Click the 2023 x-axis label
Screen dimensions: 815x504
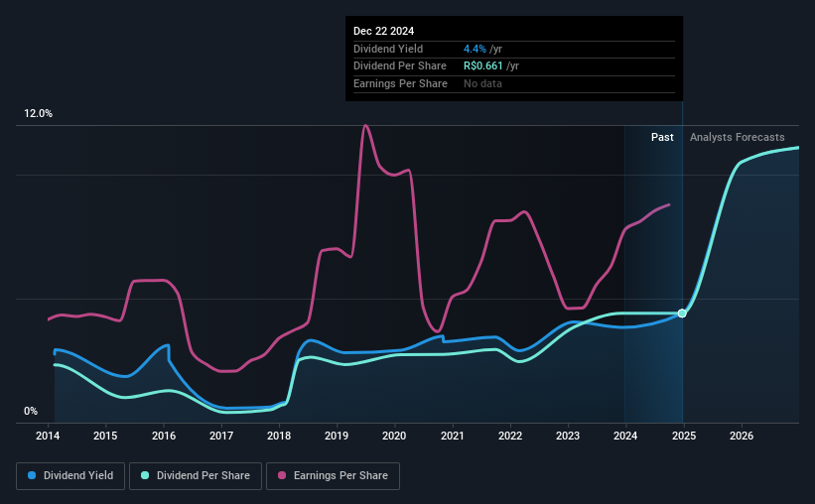pos(568,436)
